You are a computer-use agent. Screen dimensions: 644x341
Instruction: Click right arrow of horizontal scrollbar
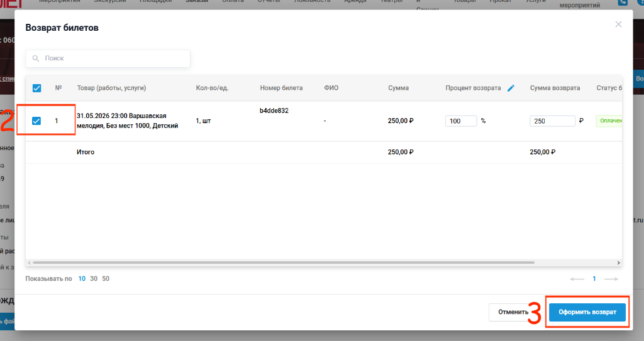tap(619, 263)
